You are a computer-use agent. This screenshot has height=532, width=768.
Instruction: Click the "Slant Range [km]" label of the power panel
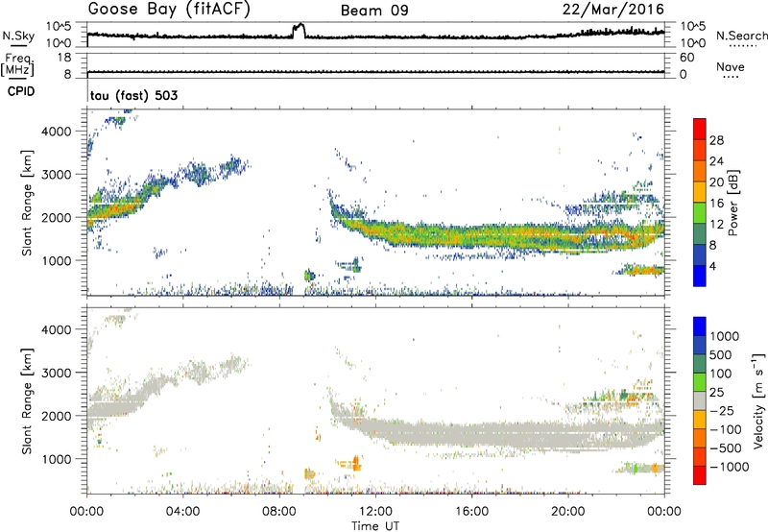coord(27,203)
